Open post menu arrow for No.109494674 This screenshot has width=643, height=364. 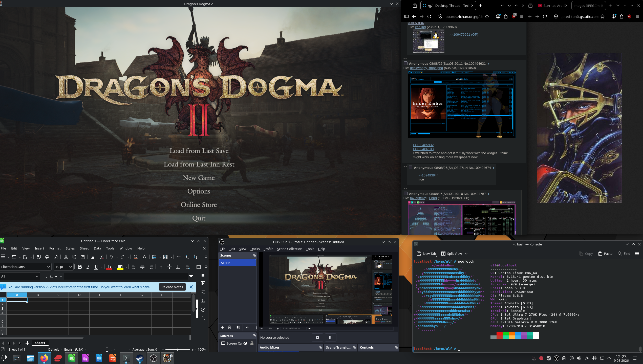(x=494, y=168)
